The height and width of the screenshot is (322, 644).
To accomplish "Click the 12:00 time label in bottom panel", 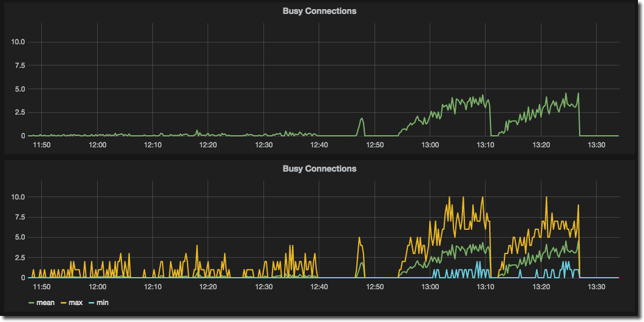I will pyautogui.click(x=97, y=287).
